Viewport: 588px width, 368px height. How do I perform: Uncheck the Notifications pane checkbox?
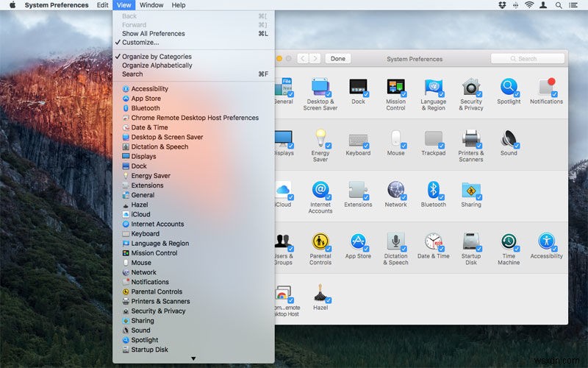554,95
